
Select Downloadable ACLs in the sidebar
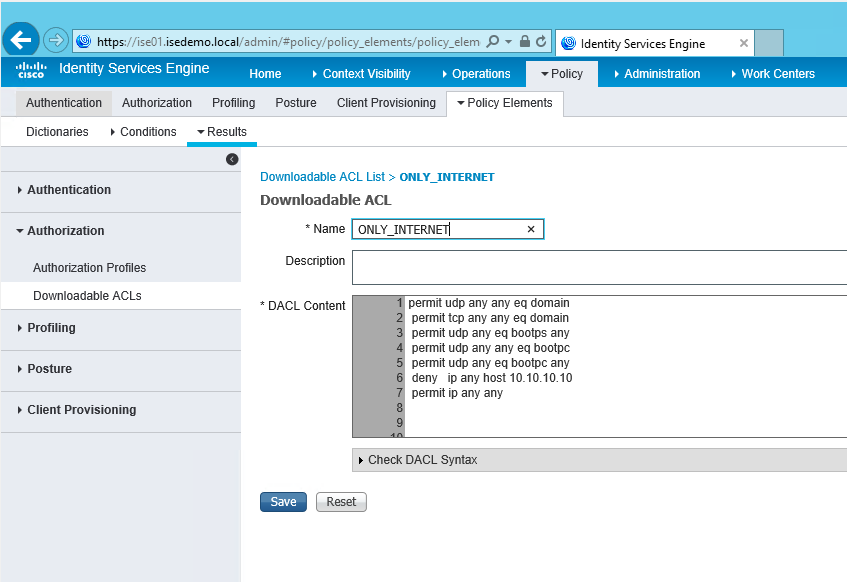coord(88,296)
